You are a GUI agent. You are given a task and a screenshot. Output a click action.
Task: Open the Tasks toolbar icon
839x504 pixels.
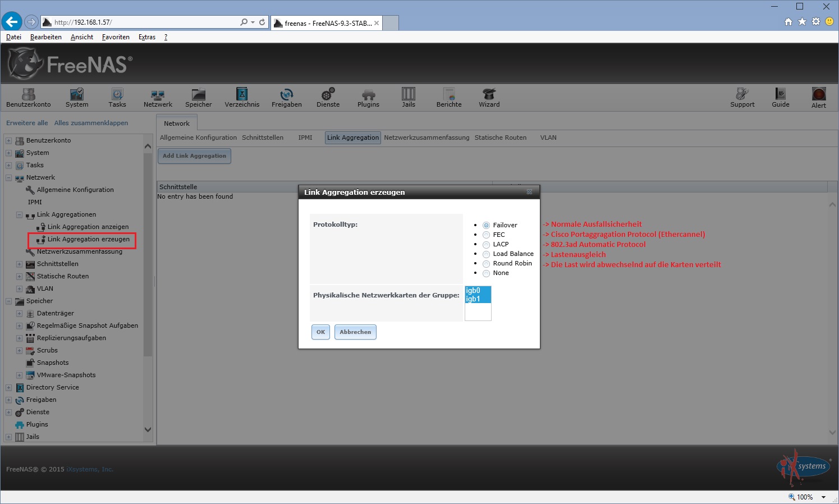117,97
